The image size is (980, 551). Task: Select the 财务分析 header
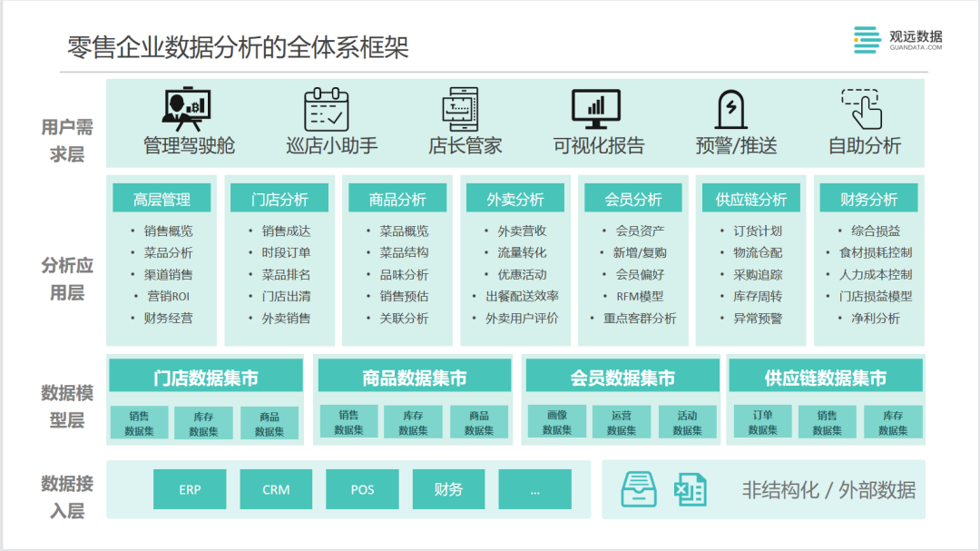868,198
